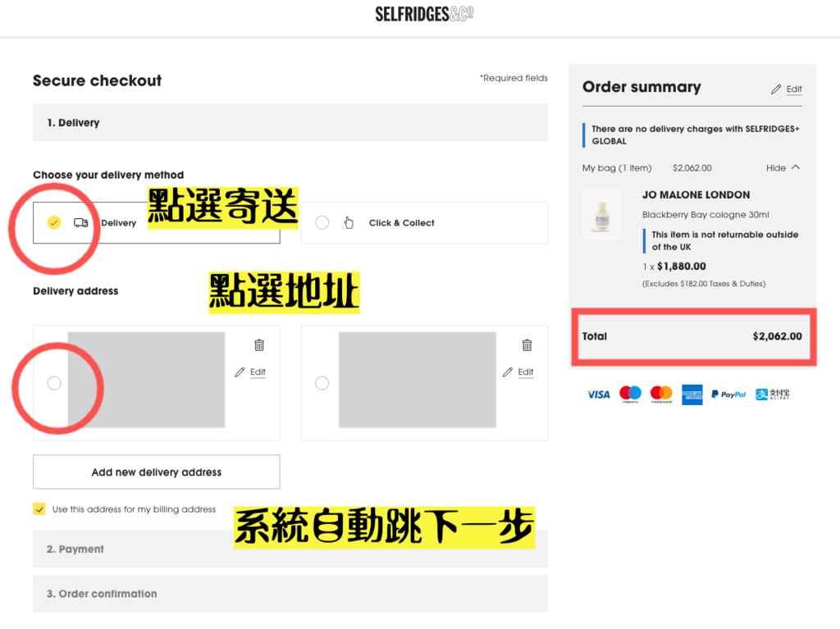Screen dimensions: 840x629
Task: Click the Total $2,062.00 amount
Action: (x=777, y=336)
